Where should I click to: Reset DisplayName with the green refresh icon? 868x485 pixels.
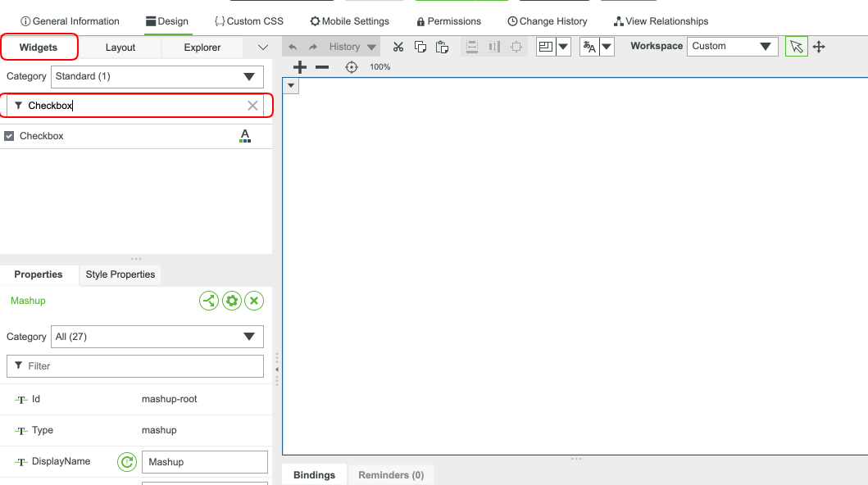(x=126, y=462)
